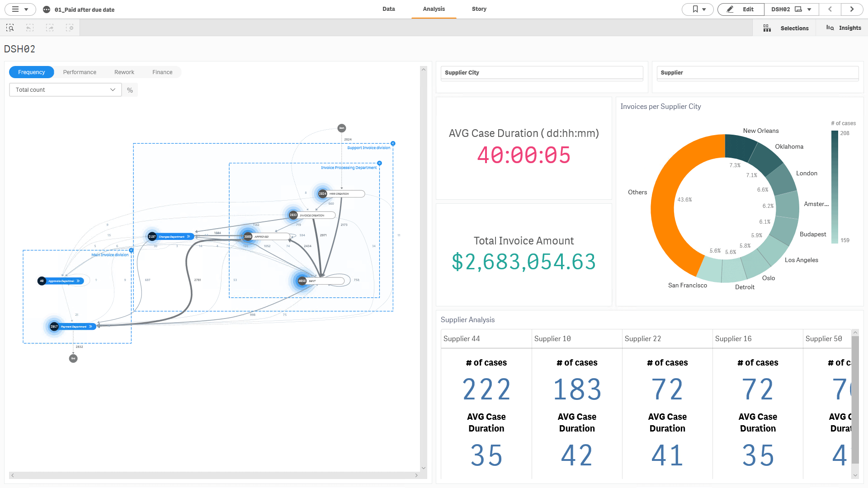The width and height of the screenshot is (868, 488).
Task: Click the right arrow of horizontal process scrollbar
Action: [x=416, y=475]
